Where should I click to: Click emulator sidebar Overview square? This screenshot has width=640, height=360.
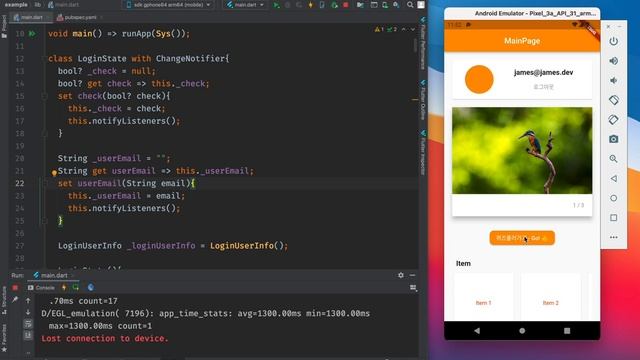(613, 218)
